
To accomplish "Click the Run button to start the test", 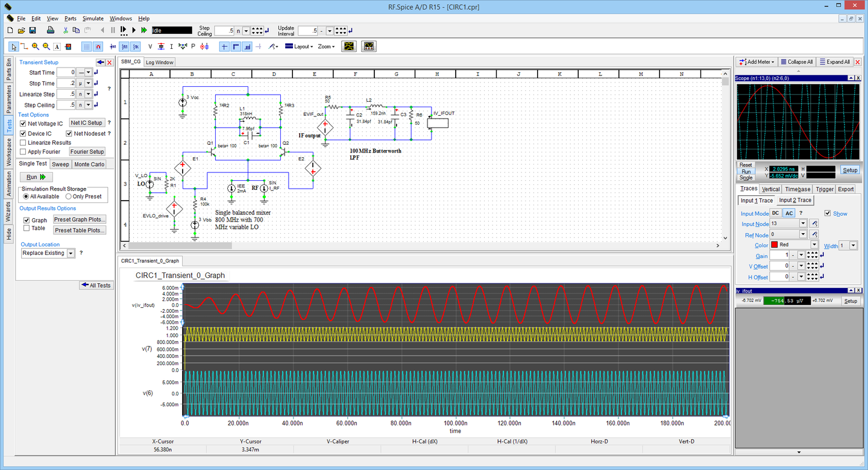I will click(36, 177).
